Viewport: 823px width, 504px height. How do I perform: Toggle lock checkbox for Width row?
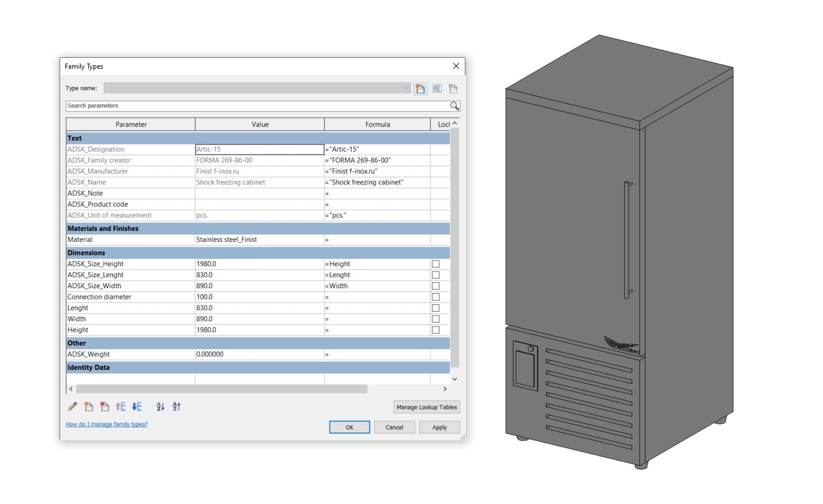(x=436, y=319)
